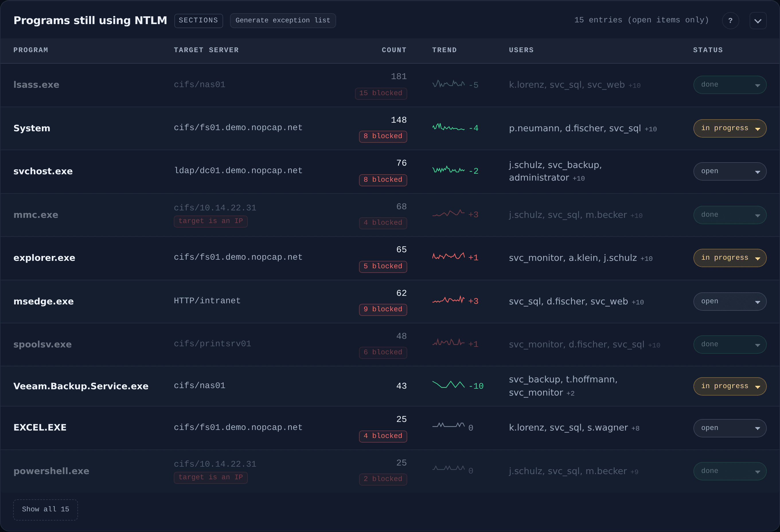Click '15 entries (open items only)' text
The width and height of the screenshot is (780, 532).
pos(641,20)
